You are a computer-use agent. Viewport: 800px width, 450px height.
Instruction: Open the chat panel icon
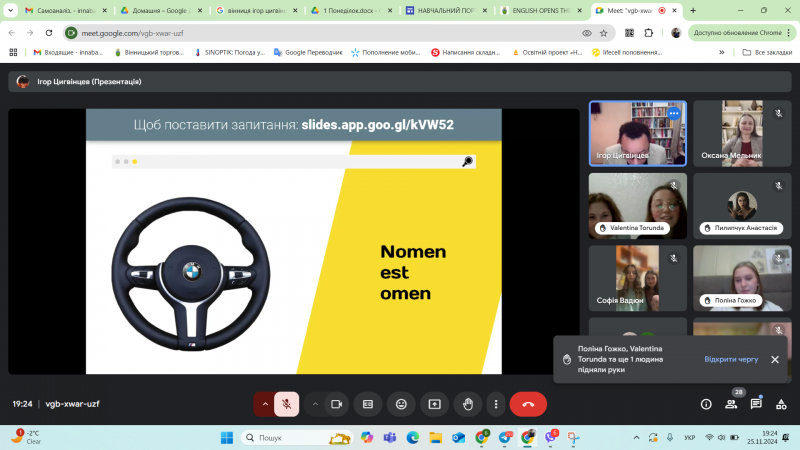(756, 404)
